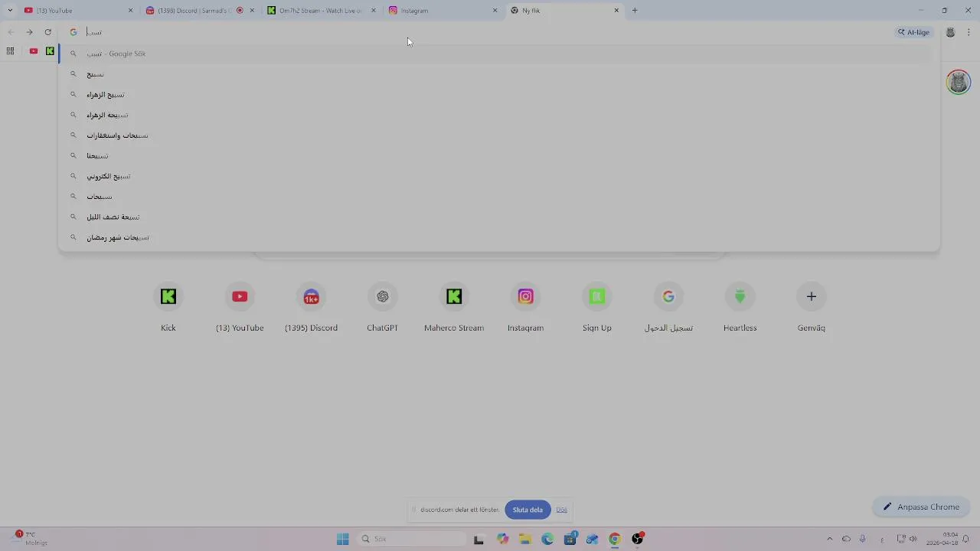Screen dimensions: 980x551
Task: Click the address bar text field
Action: [x=486, y=32]
